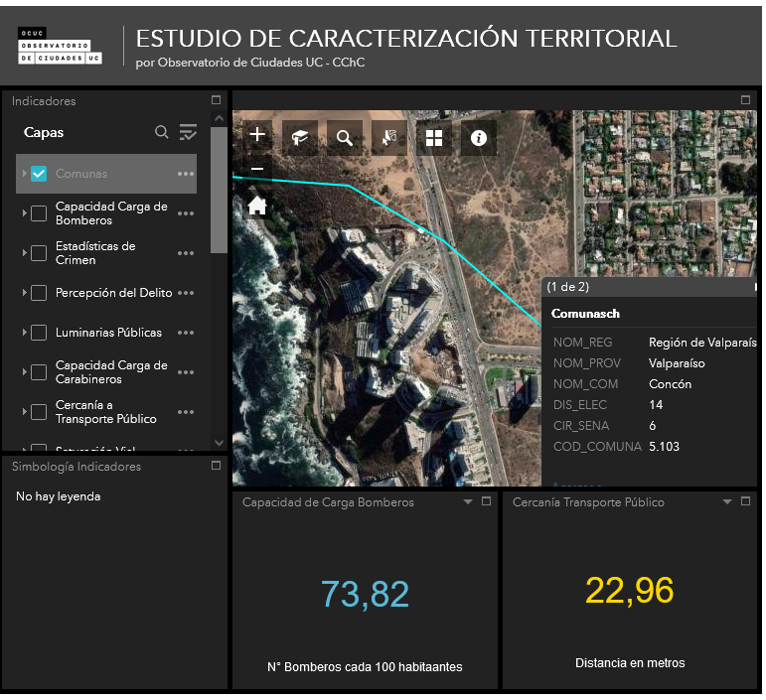Zoom out on the map with the minus button
This screenshot has width=766, height=700.
(257, 169)
